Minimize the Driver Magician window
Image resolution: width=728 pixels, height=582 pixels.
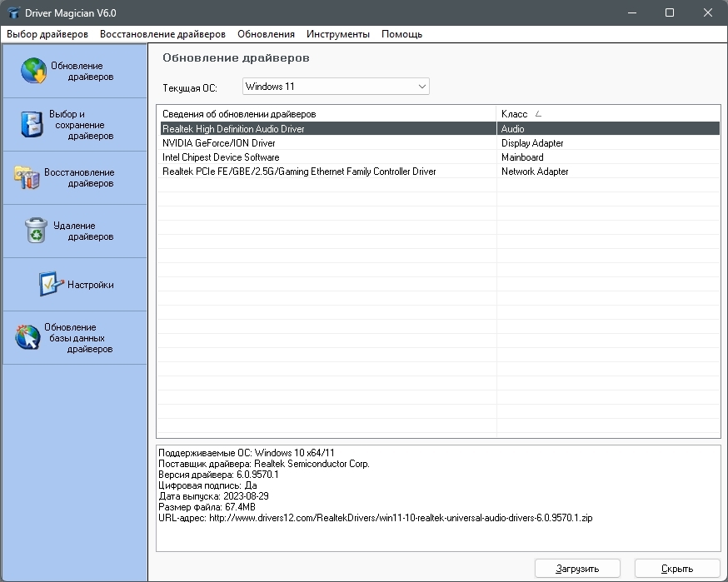tap(632, 12)
